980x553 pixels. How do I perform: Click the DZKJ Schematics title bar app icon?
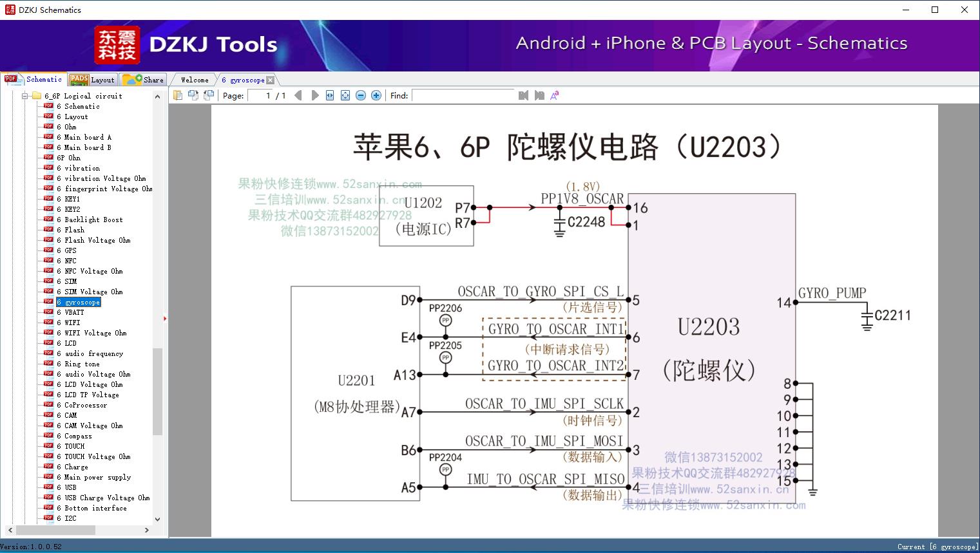[x=10, y=10]
